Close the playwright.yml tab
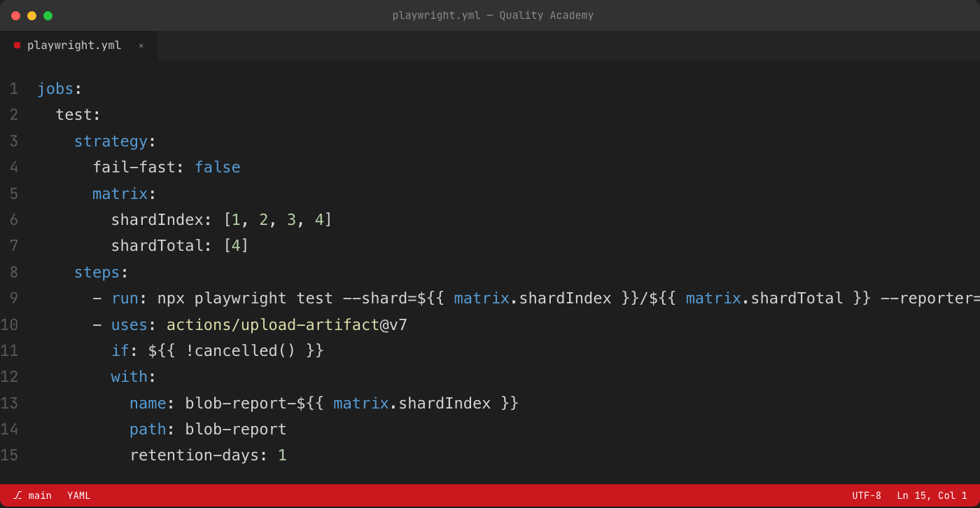Image resolution: width=980 pixels, height=508 pixels. click(x=141, y=46)
